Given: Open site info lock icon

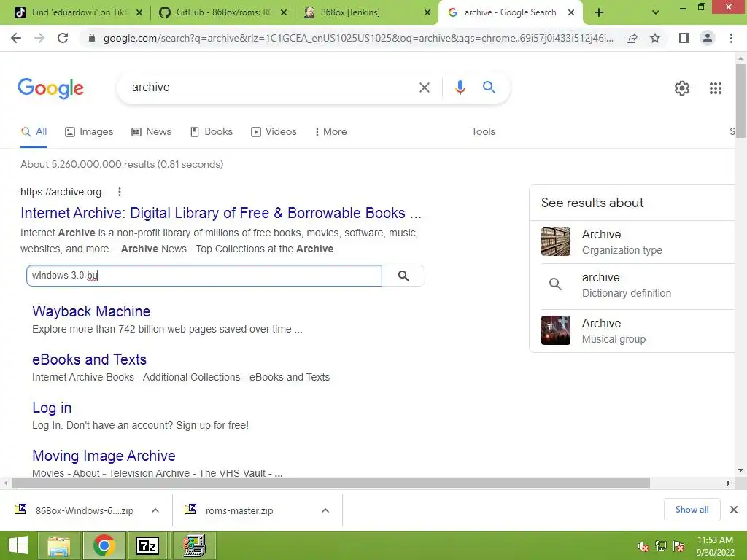Looking at the screenshot, I should pos(92,38).
